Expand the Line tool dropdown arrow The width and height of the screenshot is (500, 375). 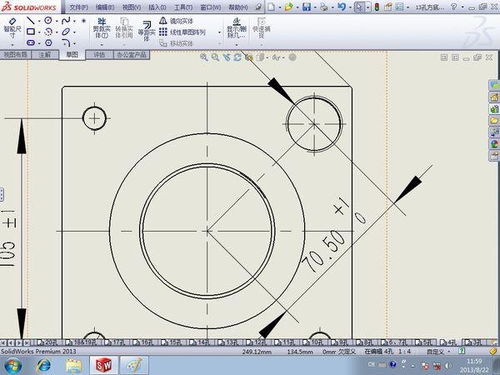point(39,21)
